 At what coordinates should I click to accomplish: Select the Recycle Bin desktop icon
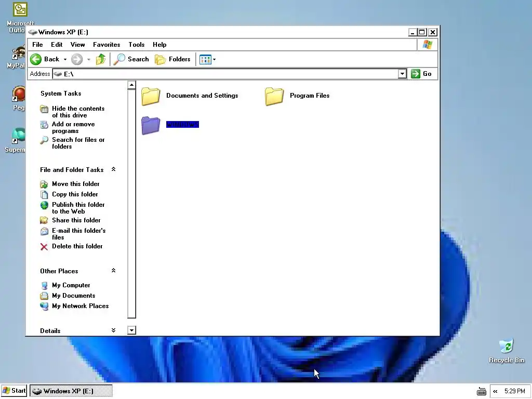[507, 346]
